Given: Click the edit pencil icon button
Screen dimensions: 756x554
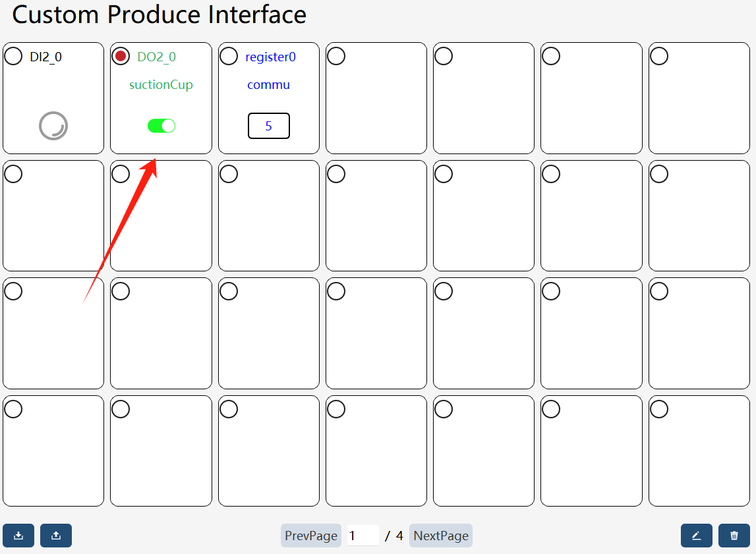Looking at the screenshot, I should pos(696,535).
